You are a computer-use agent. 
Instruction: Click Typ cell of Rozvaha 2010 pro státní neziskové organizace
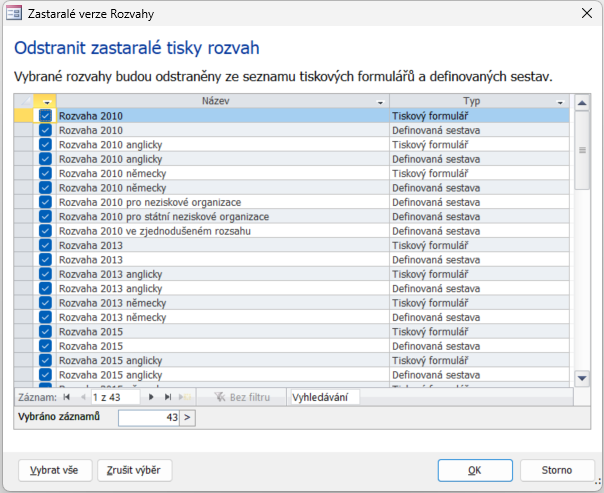pyautogui.click(x=479, y=216)
